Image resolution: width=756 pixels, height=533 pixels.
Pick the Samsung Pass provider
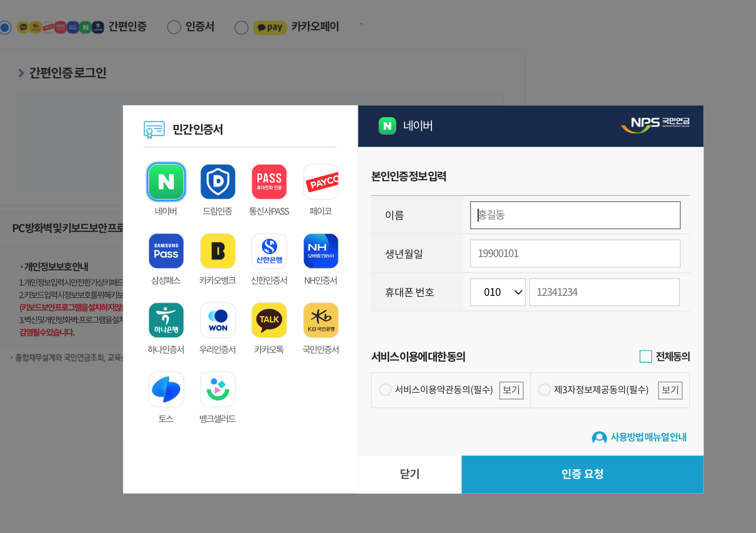coord(166,251)
